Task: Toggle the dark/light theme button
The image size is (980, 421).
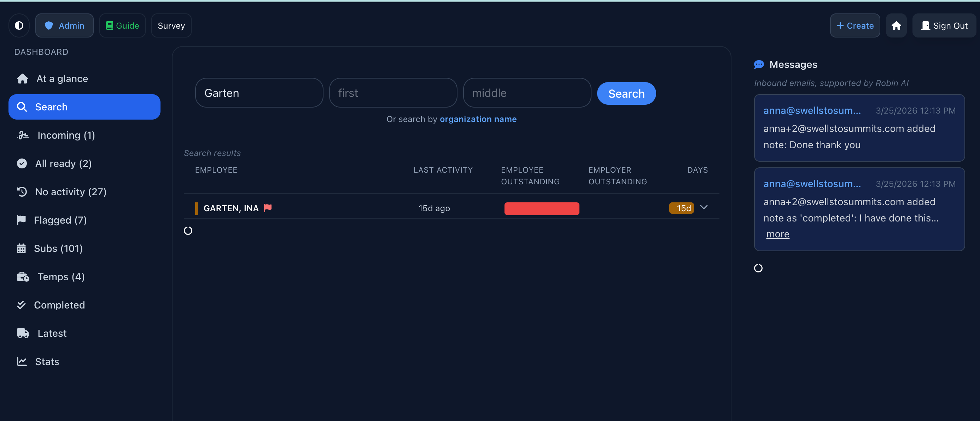Action: point(19,25)
